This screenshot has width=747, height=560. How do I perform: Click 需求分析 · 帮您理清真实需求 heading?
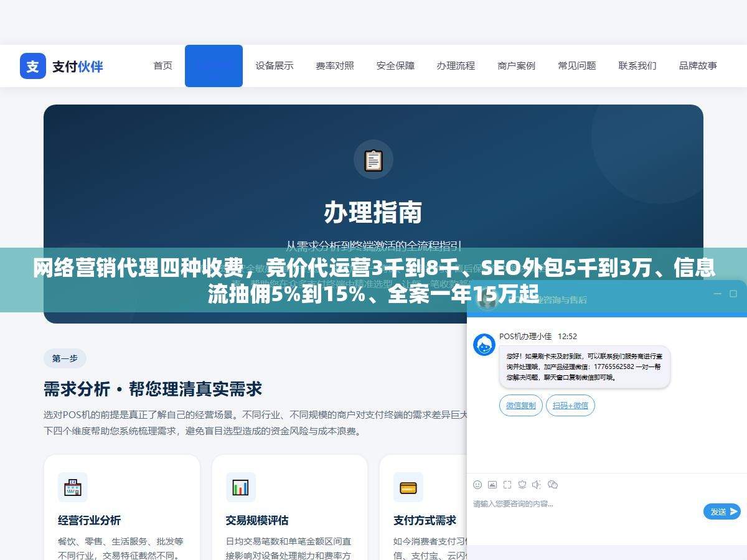pyautogui.click(x=153, y=390)
